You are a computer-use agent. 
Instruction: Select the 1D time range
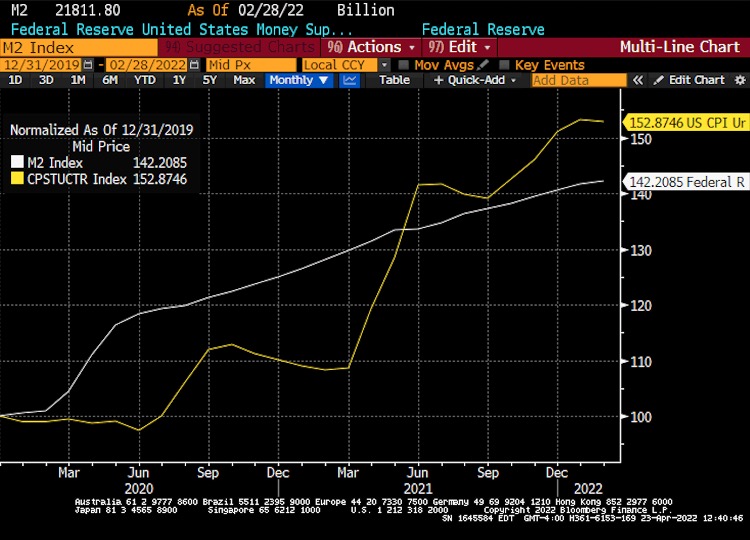click(x=15, y=80)
